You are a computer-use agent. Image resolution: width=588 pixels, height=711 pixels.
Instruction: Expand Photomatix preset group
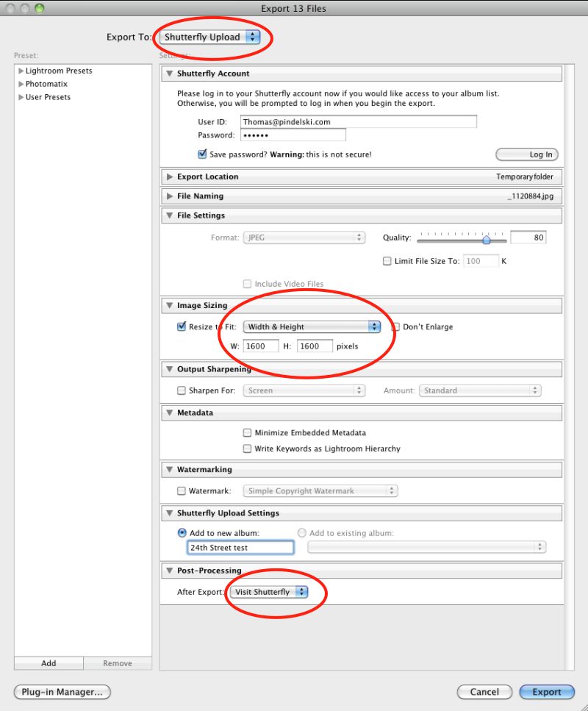(21, 84)
